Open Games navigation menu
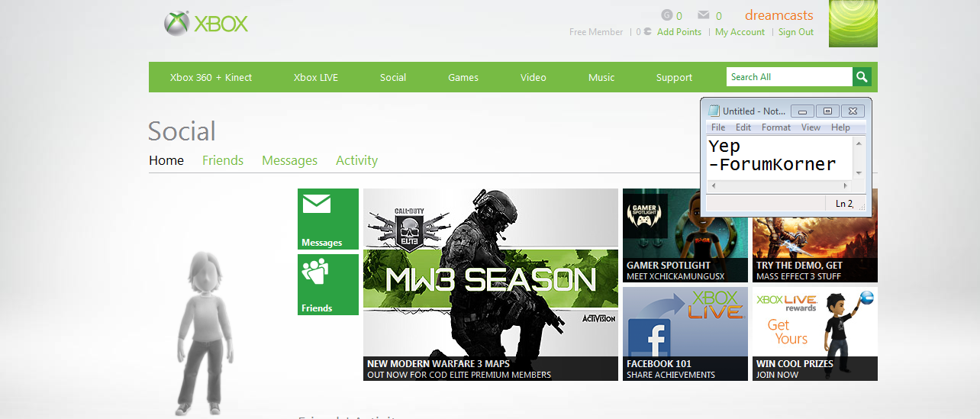Image resolution: width=980 pixels, height=419 pixels. [463, 77]
